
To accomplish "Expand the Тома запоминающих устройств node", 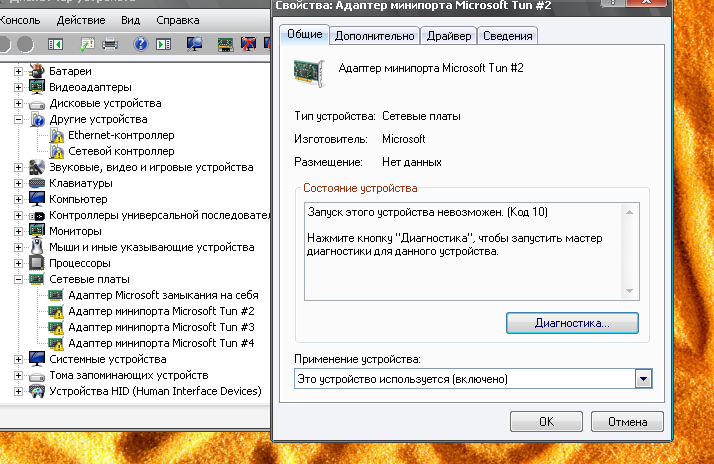I will [18, 376].
